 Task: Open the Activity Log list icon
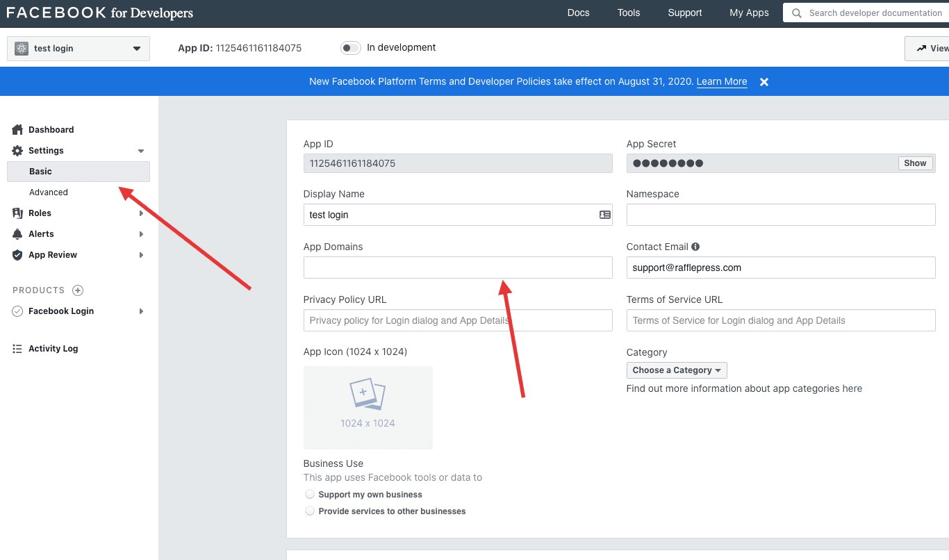17,348
